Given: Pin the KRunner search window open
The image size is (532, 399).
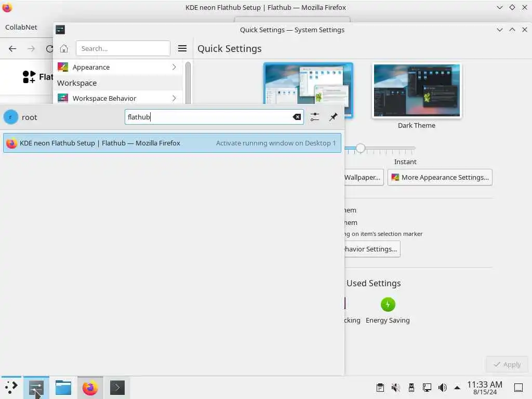Looking at the screenshot, I should pyautogui.click(x=333, y=117).
